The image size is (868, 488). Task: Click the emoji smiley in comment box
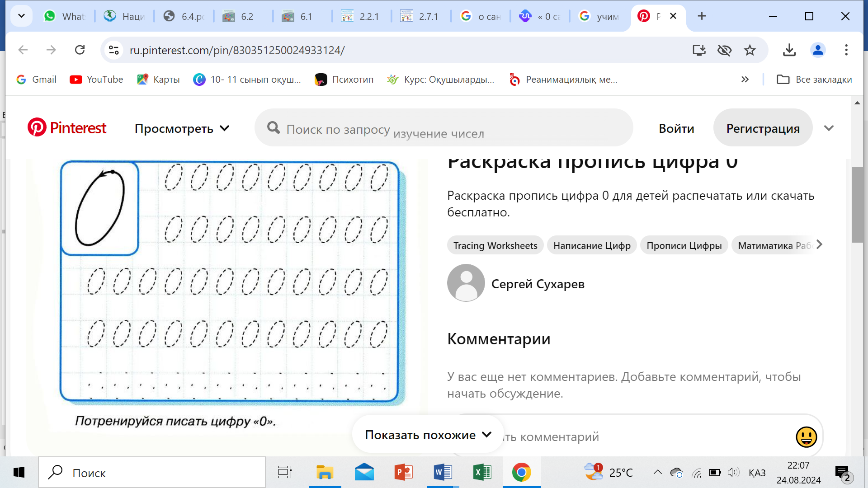click(806, 437)
